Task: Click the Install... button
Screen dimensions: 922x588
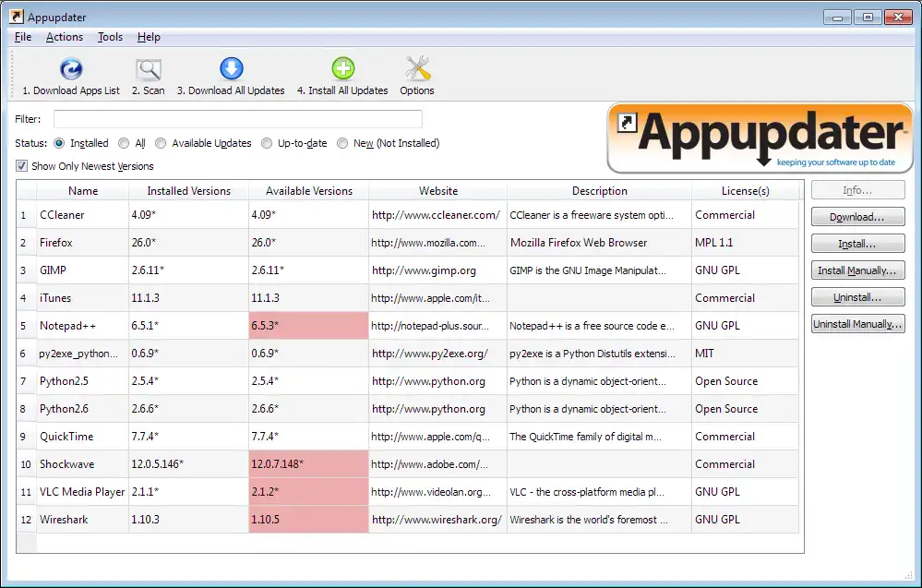Action: (x=858, y=244)
